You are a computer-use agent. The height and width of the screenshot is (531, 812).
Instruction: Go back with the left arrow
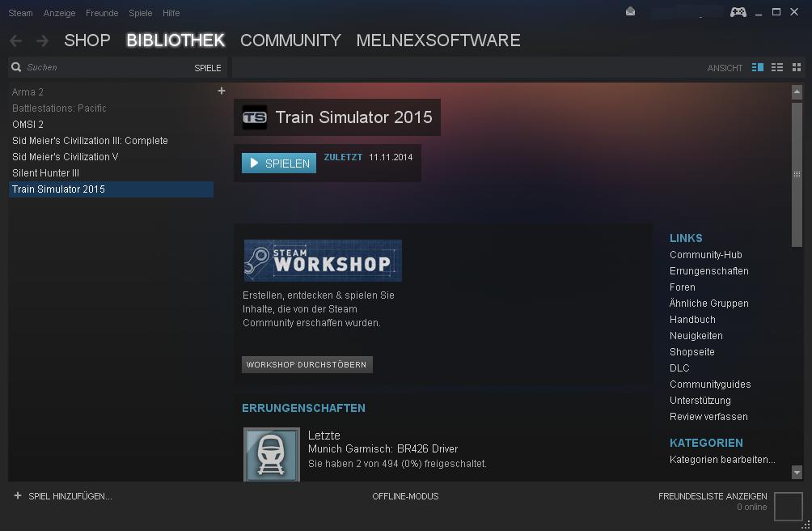pos(15,40)
